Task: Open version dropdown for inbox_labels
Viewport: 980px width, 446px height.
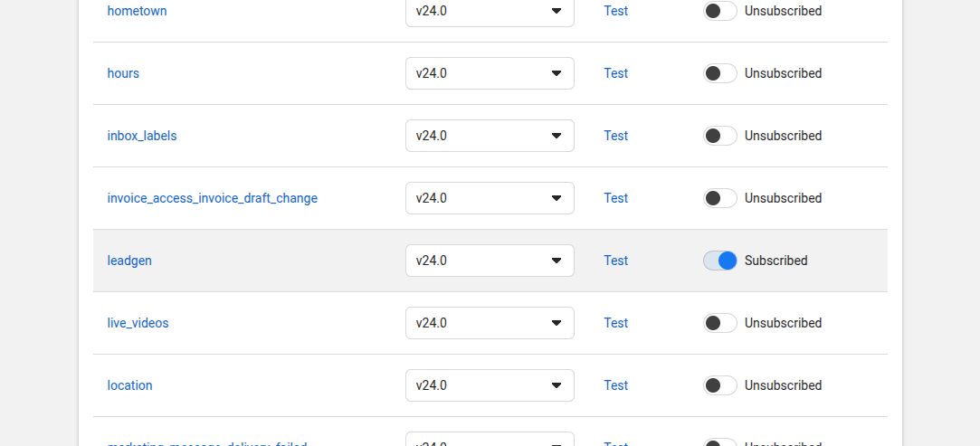Action: click(x=490, y=136)
